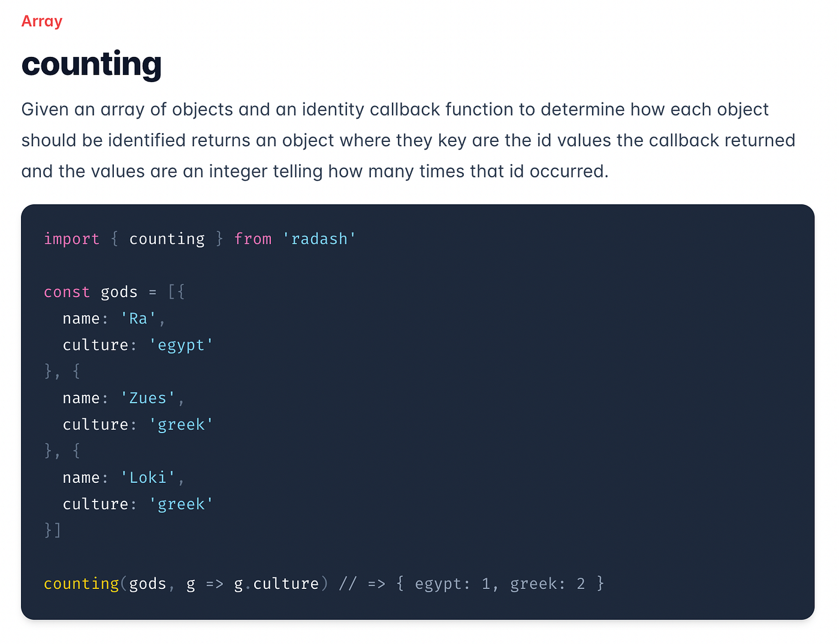Image resolution: width=839 pixels, height=644 pixels.
Task: Click the 'egypt' culture string
Action: coord(181,345)
